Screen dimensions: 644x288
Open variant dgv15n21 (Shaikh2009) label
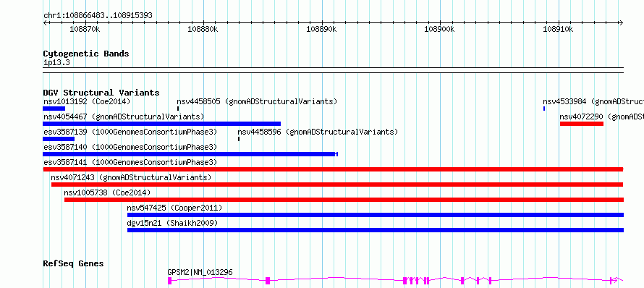(172, 223)
